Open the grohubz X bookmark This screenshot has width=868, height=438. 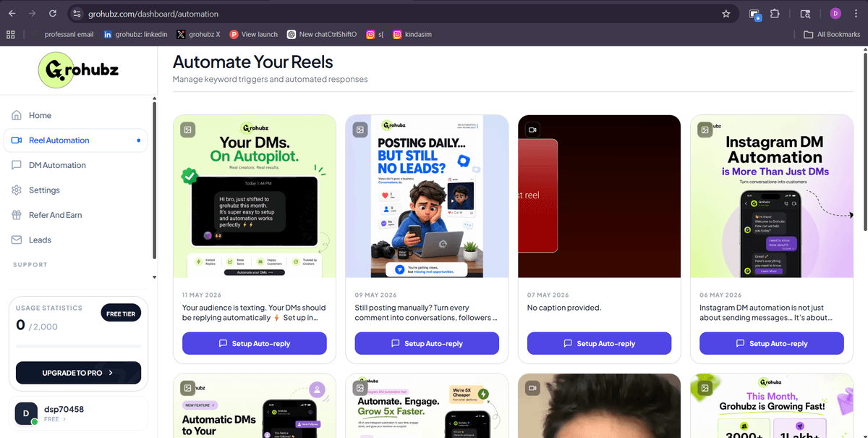198,34
